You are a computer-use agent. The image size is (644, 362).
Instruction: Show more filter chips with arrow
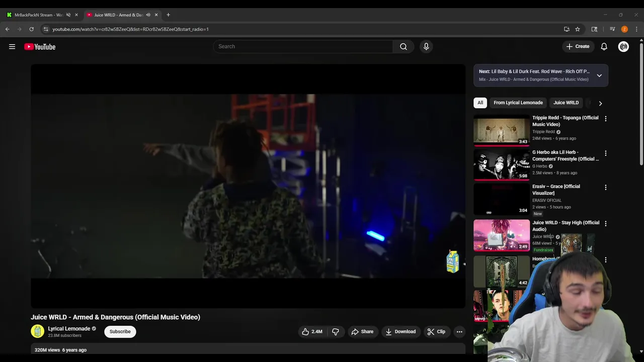click(600, 103)
